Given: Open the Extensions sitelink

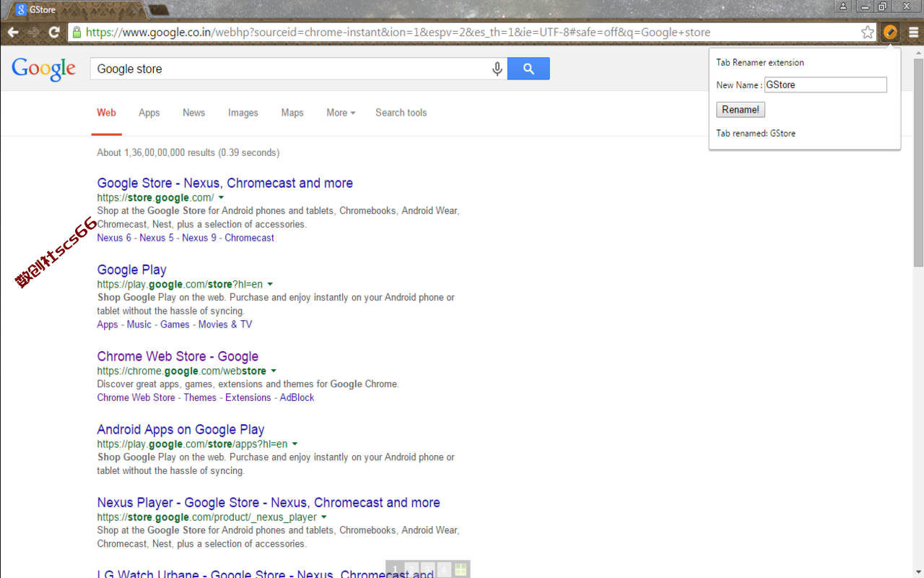Looking at the screenshot, I should tap(248, 397).
